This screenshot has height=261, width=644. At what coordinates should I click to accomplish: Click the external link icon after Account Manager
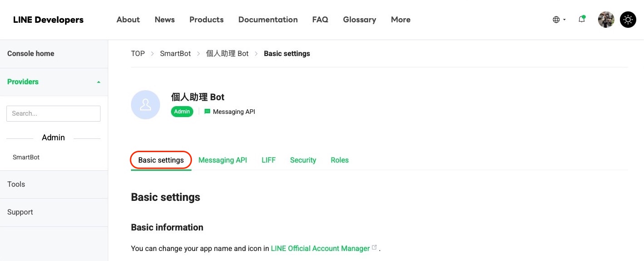(x=374, y=247)
